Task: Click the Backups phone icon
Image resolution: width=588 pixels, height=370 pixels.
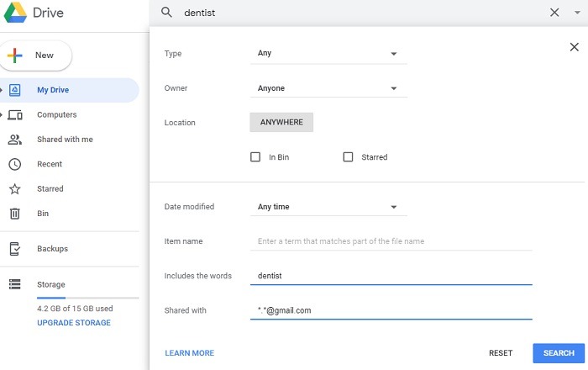Action: click(15, 248)
